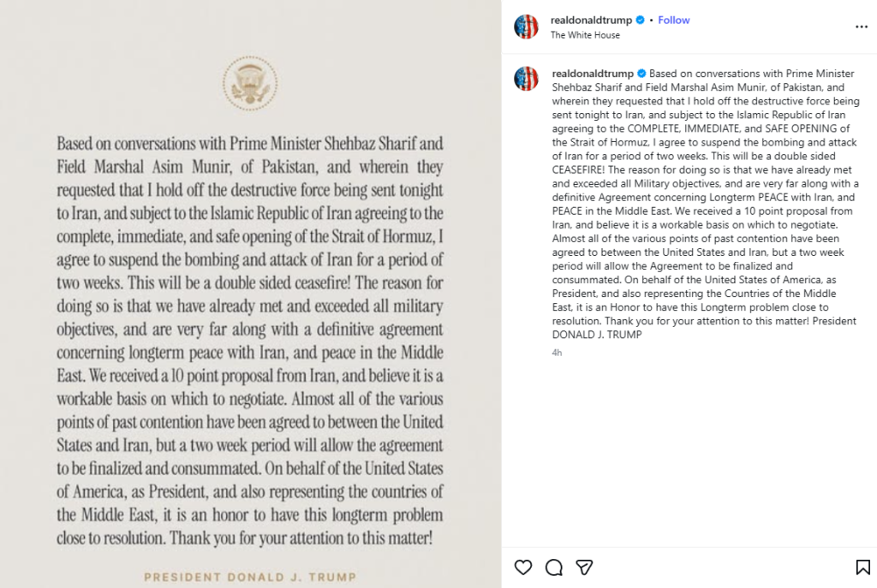Click the verified badge in the post header

640,21
